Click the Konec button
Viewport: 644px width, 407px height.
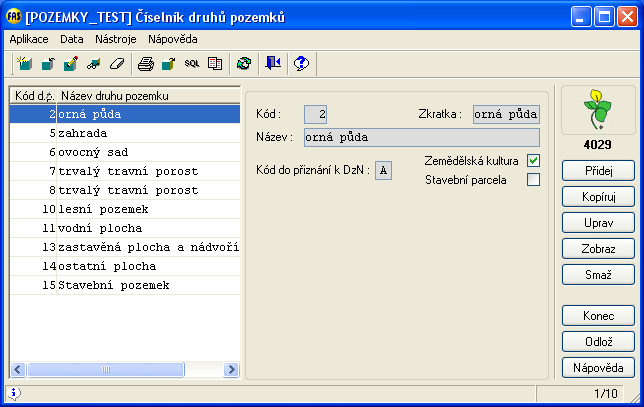coord(598,316)
